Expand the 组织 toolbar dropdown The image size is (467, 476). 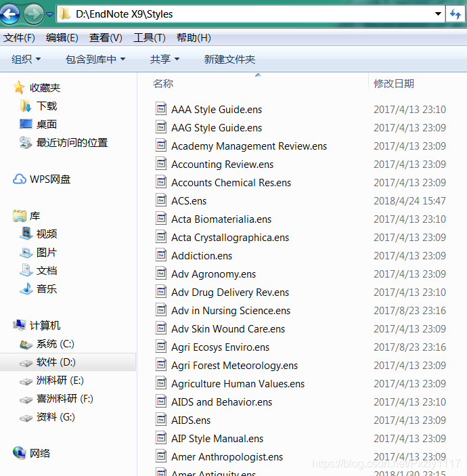pyautogui.click(x=26, y=59)
